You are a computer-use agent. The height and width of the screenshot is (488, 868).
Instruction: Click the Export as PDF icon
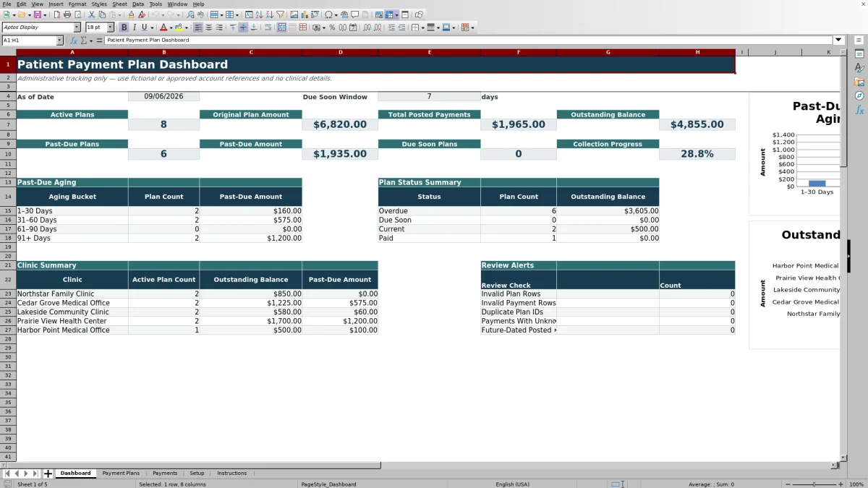(57, 14)
